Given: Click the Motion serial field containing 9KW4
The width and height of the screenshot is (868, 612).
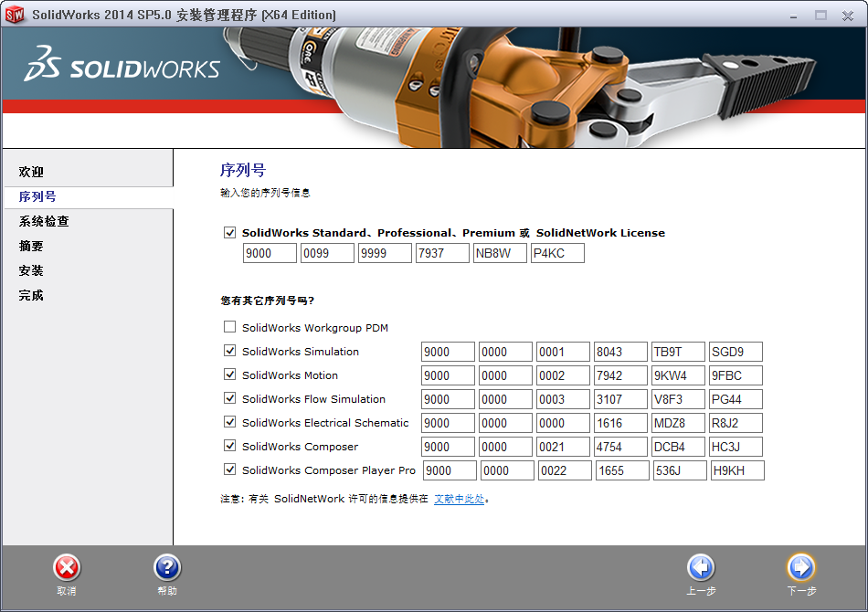Looking at the screenshot, I should pyautogui.click(x=678, y=375).
